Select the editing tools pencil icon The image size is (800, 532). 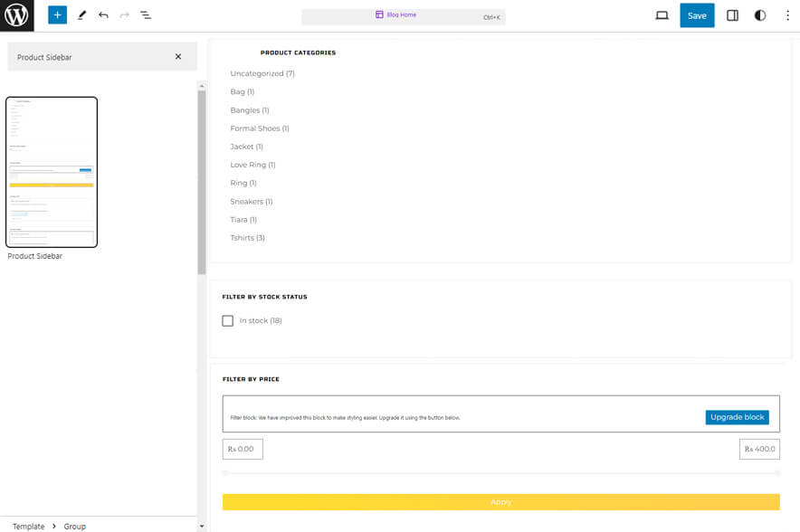81,14
